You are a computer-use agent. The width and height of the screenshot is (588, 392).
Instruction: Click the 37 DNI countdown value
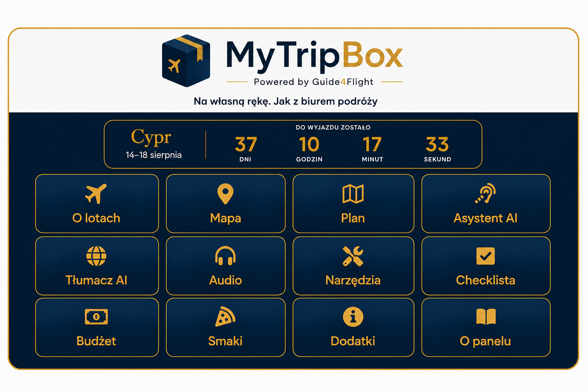pyautogui.click(x=246, y=149)
